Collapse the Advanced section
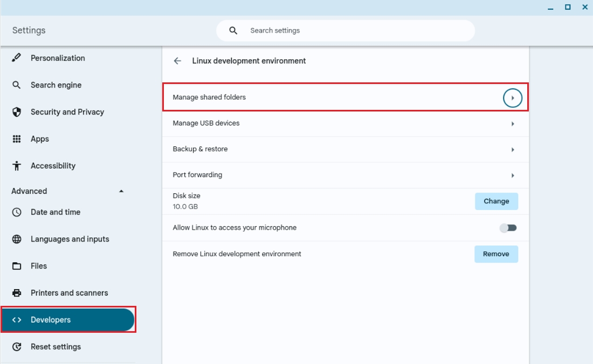 tap(121, 191)
